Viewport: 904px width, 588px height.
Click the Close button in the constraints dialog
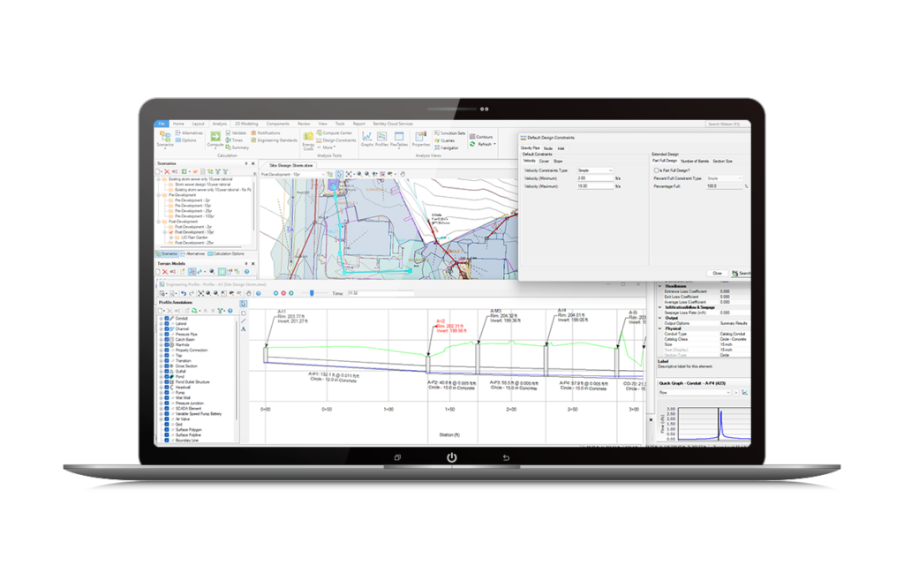[x=717, y=273]
